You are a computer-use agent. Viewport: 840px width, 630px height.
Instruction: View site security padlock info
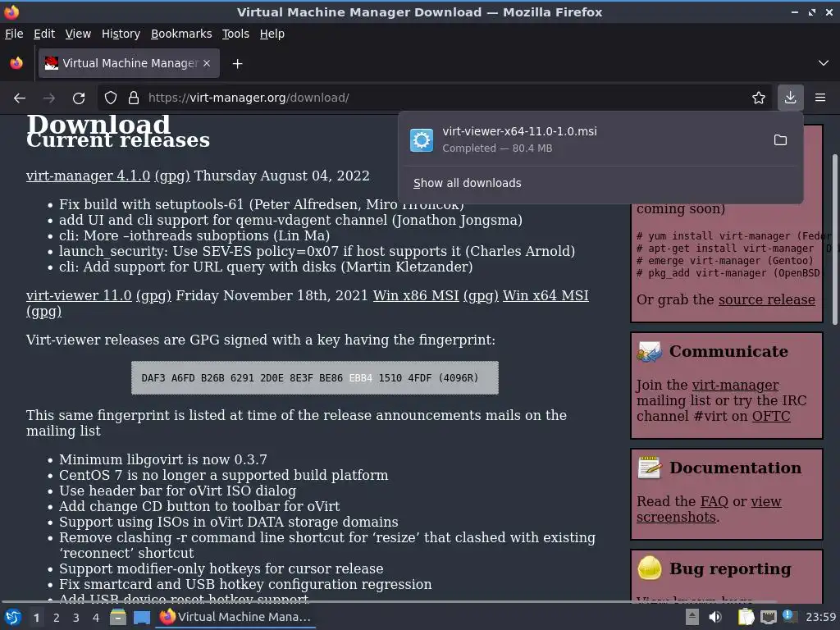134,98
